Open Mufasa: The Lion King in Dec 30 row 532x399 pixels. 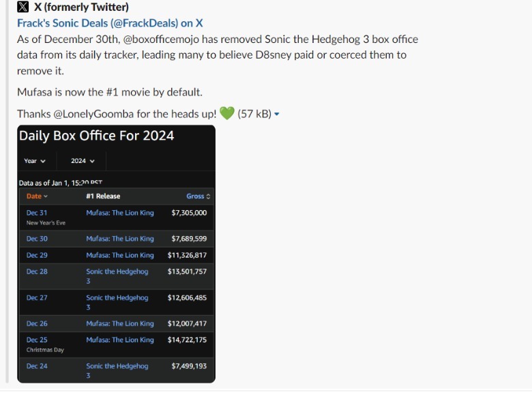point(120,239)
